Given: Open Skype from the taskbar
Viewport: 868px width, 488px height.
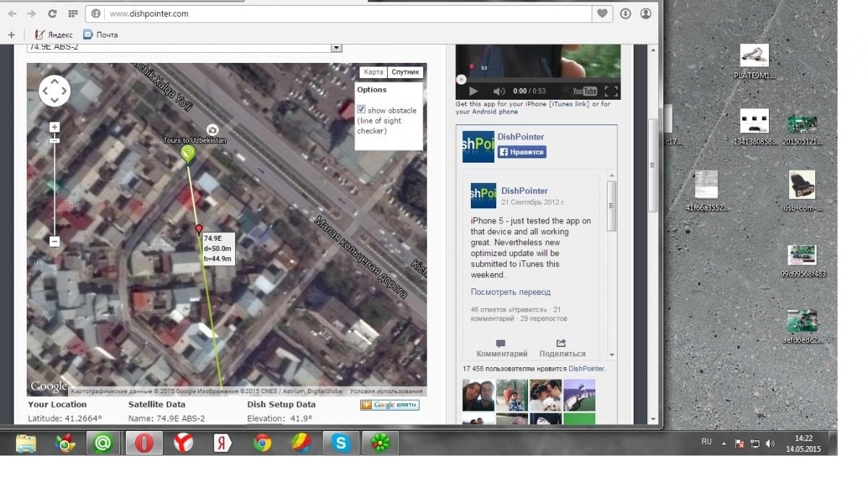Looking at the screenshot, I should pos(340,442).
